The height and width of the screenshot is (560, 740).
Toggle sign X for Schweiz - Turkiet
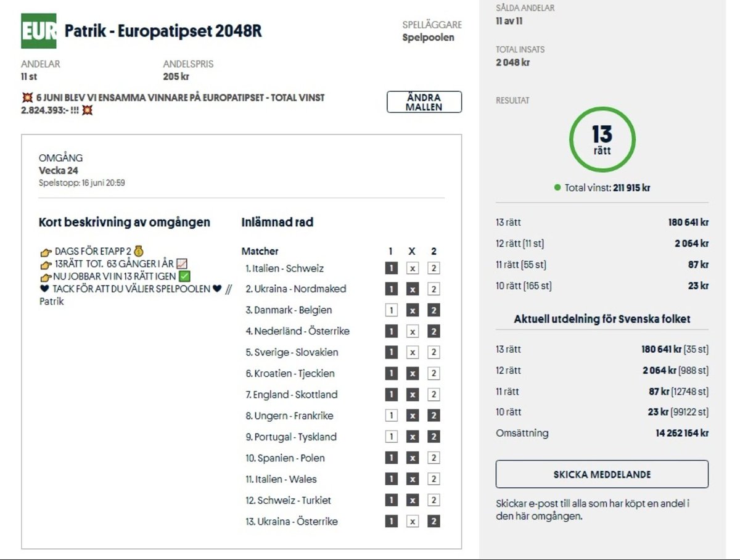(413, 500)
